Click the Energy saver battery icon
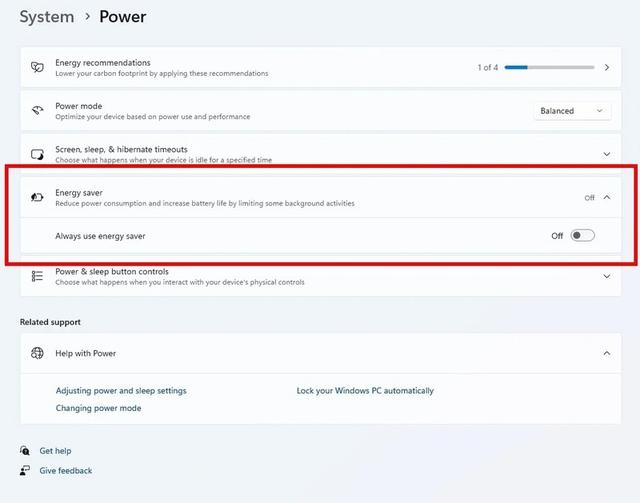The height and width of the screenshot is (503, 640). click(37, 198)
